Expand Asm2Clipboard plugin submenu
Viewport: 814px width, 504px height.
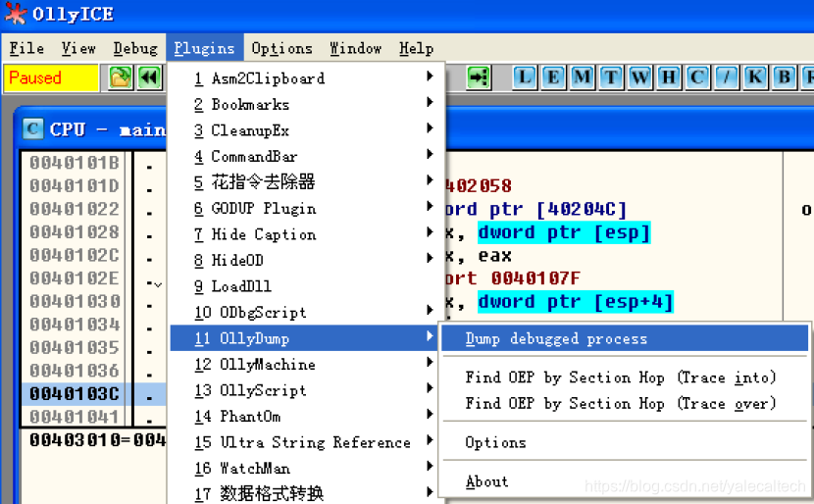click(307, 78)
